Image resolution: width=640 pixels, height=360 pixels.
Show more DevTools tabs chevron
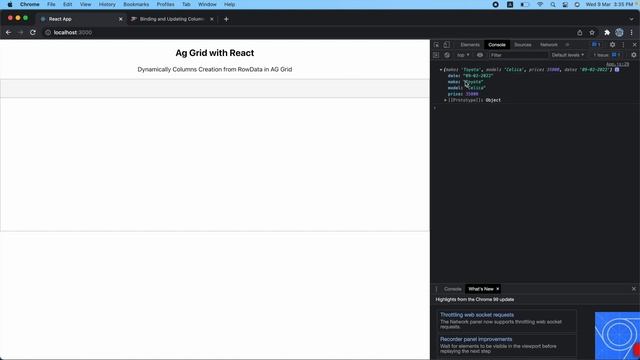click(567, 44)
